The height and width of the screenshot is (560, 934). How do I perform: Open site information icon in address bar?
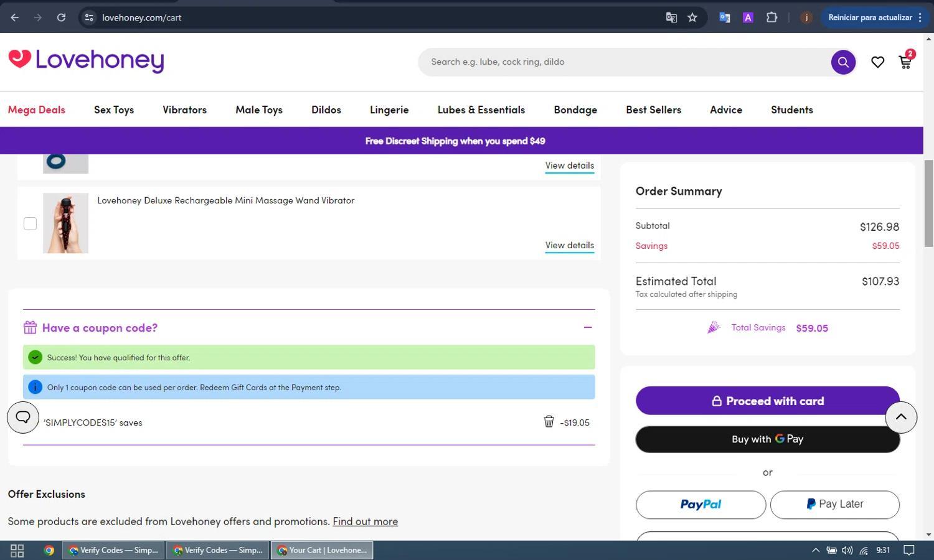click(89, 17)
